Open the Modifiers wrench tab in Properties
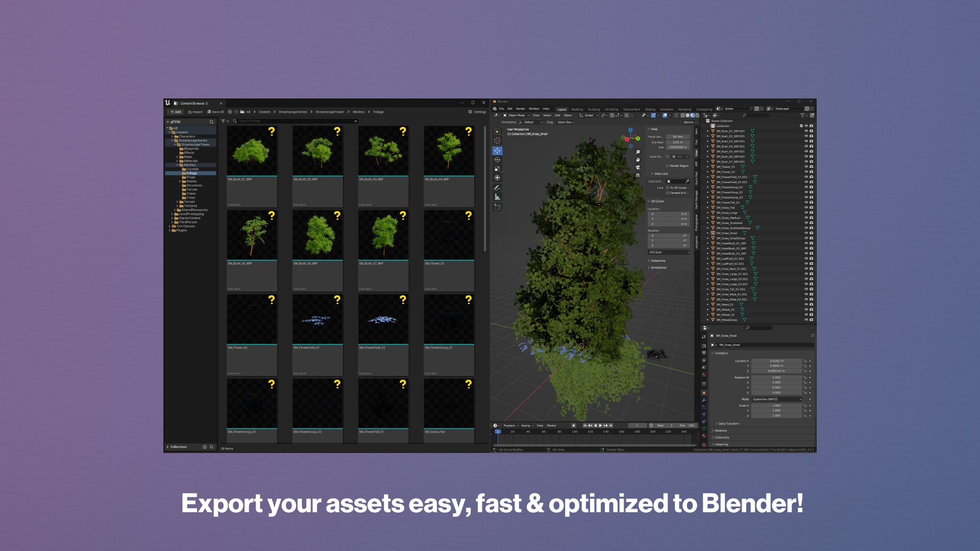980x551 pixels. [704, 400]
